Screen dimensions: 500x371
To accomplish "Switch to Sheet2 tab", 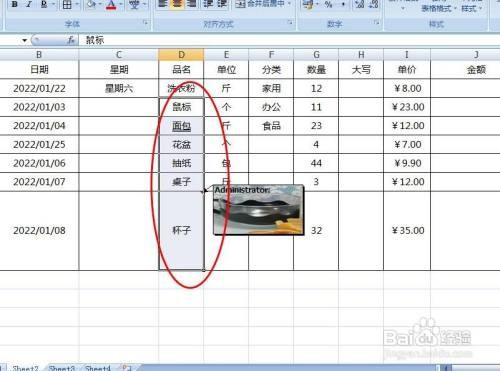I will (25, 368).
